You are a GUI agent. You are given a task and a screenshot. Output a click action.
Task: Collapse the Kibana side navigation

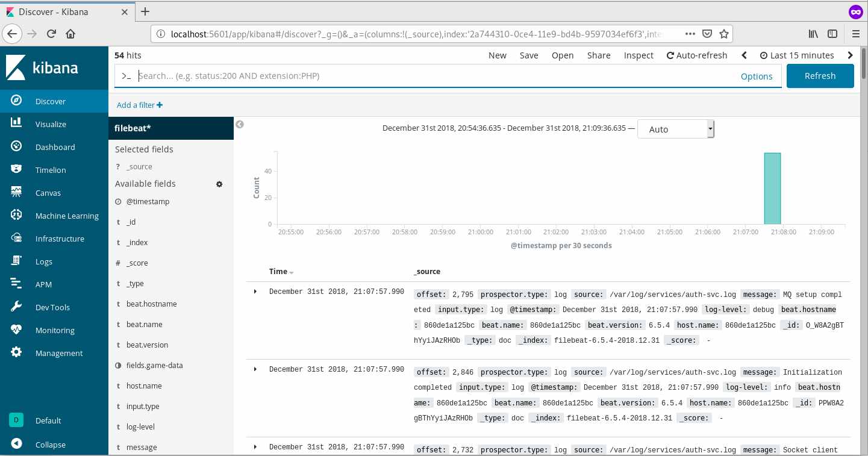[16, 445]
